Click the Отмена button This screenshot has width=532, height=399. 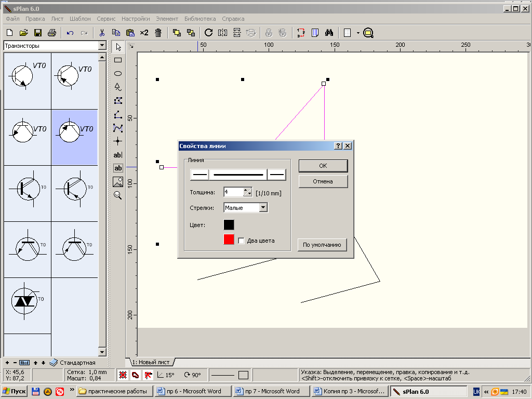(x=323, y=181)
